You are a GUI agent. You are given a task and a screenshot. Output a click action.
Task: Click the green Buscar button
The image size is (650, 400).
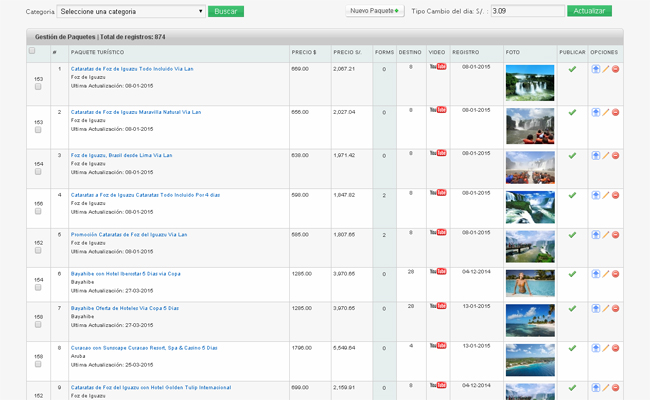(226, 11)
